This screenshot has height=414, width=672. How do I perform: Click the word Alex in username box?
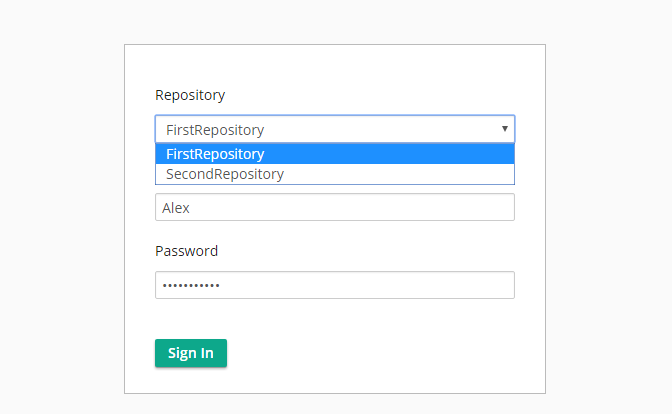176,208
